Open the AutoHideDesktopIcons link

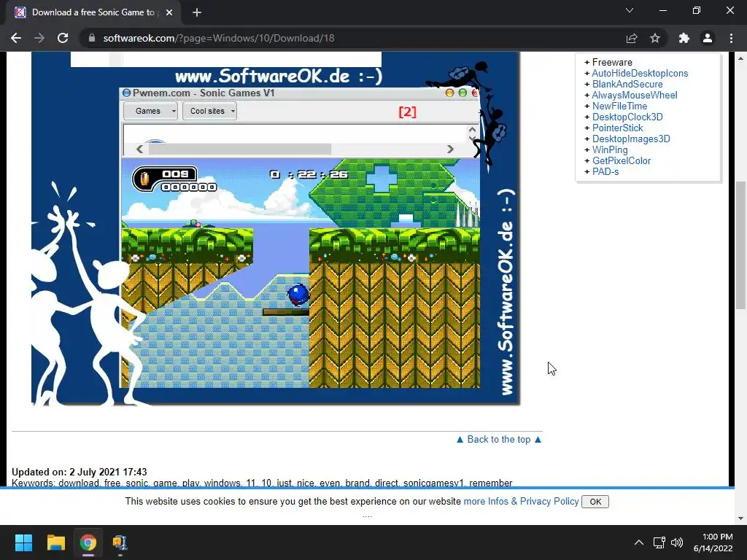(640, 74)
